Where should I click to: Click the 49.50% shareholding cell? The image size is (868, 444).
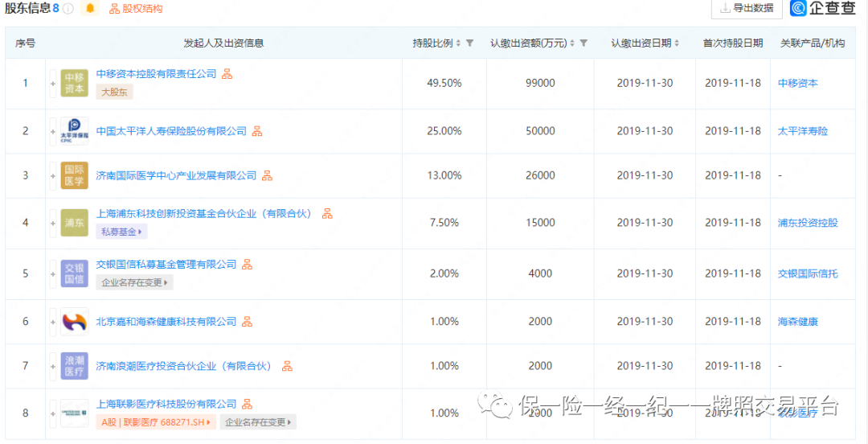[444, 84]
